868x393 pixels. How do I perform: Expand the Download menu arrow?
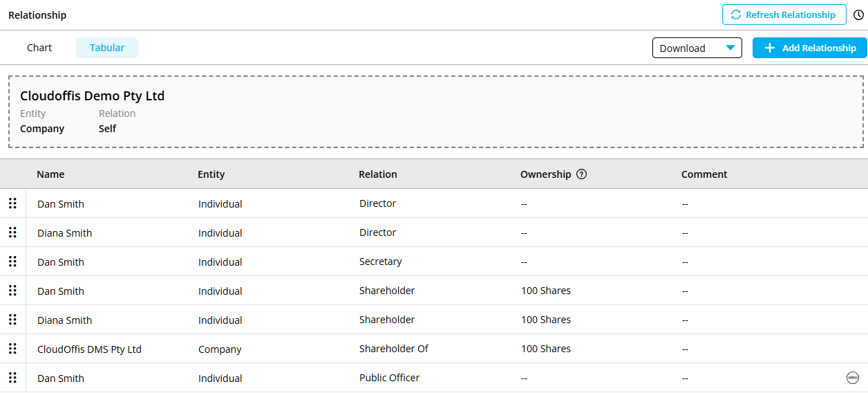point(730,48)
